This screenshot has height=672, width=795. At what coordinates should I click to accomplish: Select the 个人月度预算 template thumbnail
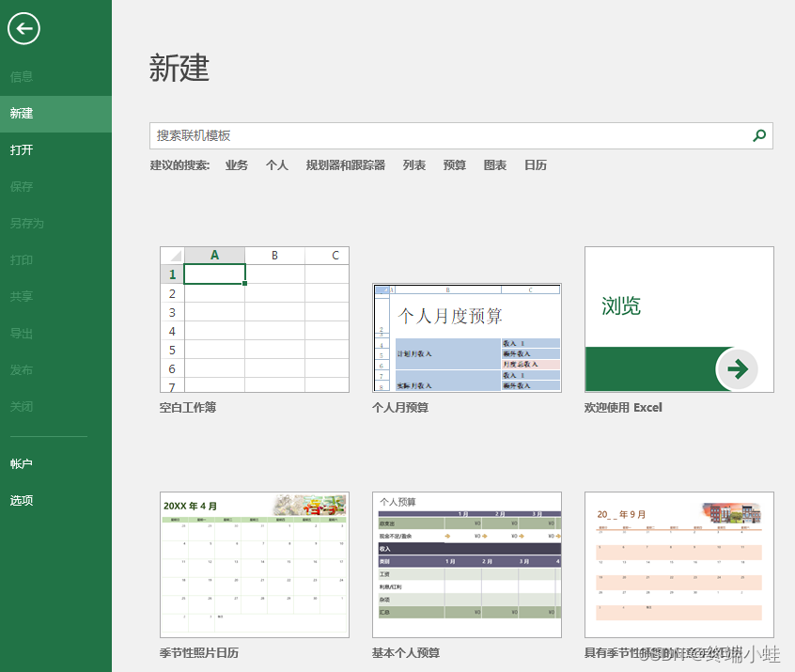467,337
